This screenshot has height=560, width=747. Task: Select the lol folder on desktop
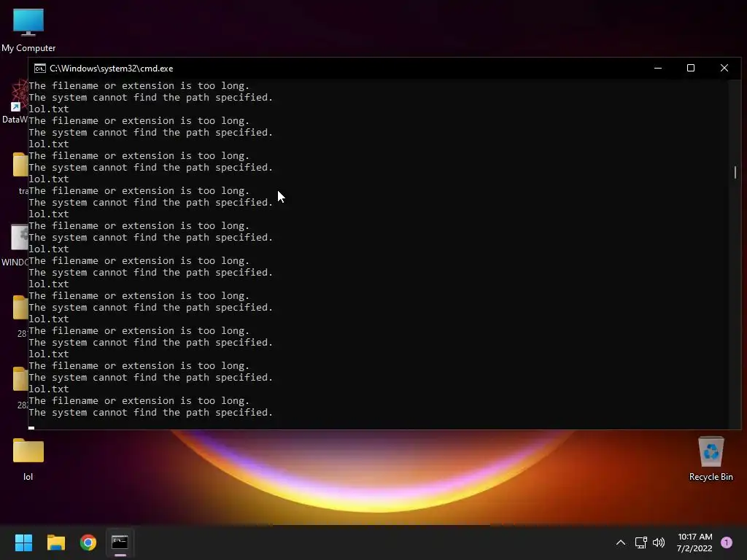(x=28, y=459)
